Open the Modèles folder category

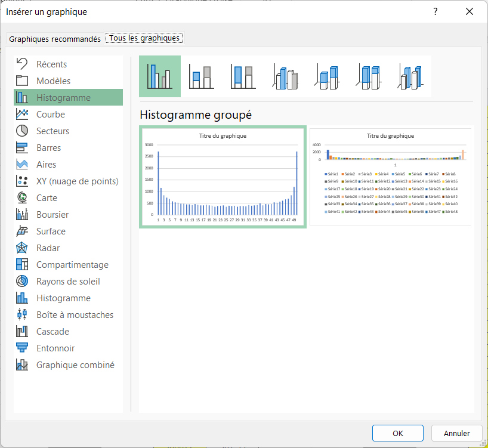(68, 81)
